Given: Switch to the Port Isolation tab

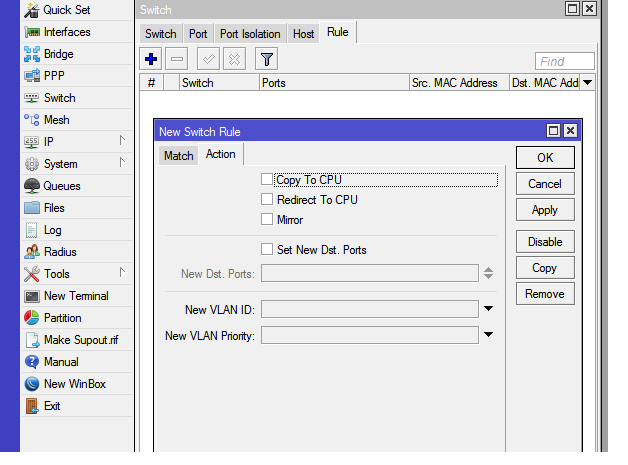Looking at the screenshot, I should tap(250, 34).
